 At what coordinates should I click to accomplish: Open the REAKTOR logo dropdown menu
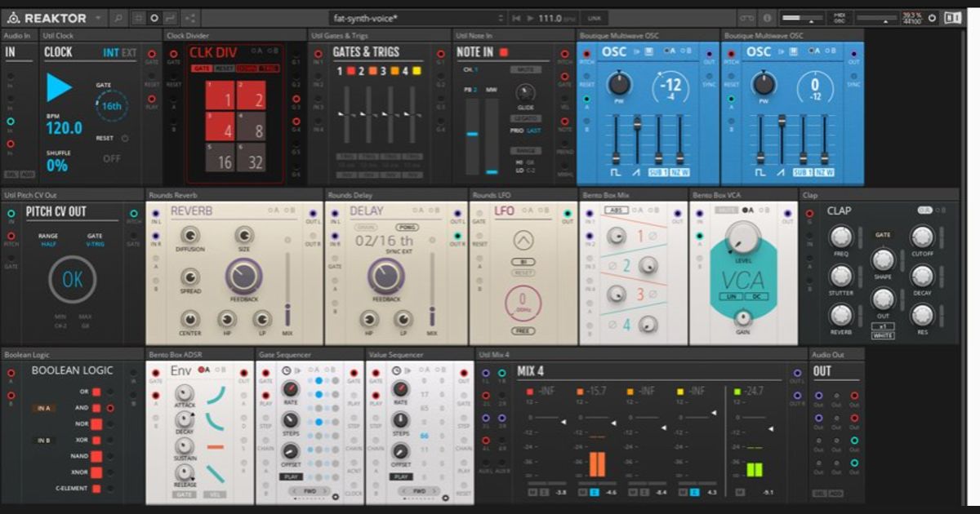coord(96,17)
